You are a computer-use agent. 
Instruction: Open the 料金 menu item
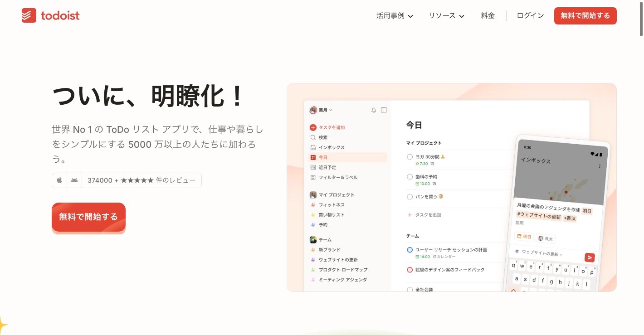(488, 16)
